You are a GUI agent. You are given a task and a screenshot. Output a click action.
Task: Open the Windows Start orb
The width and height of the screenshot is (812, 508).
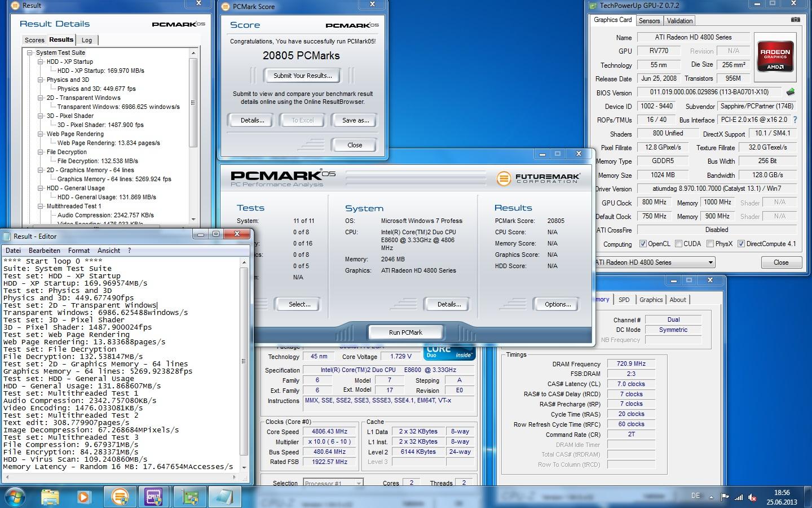tap(15, 497)
